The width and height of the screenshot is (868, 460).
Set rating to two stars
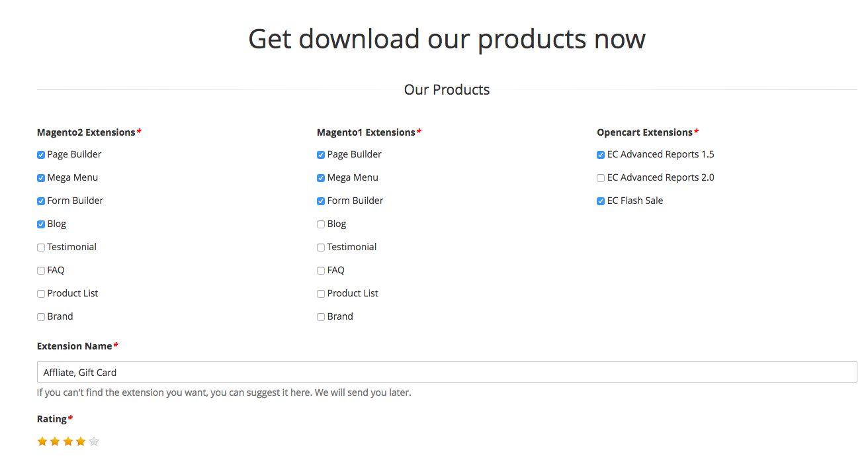[x=55, y=441]
